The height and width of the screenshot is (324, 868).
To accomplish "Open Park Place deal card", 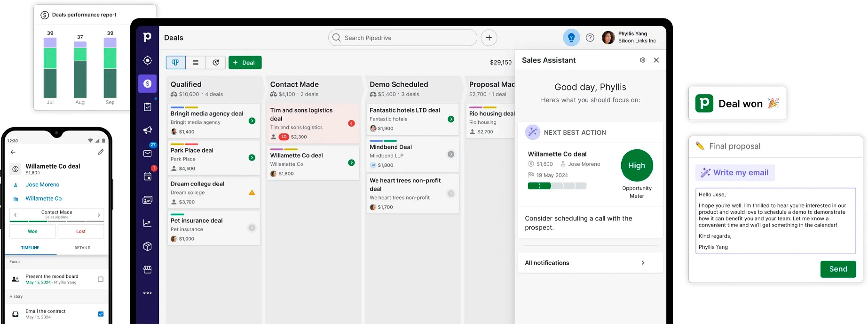I will pyautogui.click(x=213, y=158).
